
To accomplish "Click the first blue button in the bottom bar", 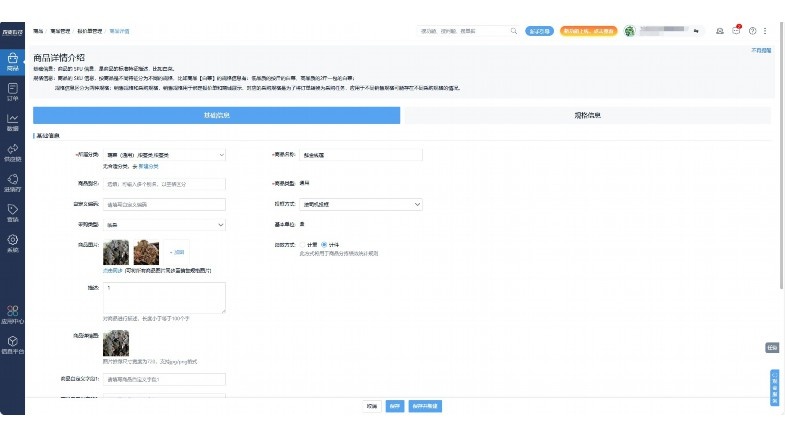I will 395,406.
